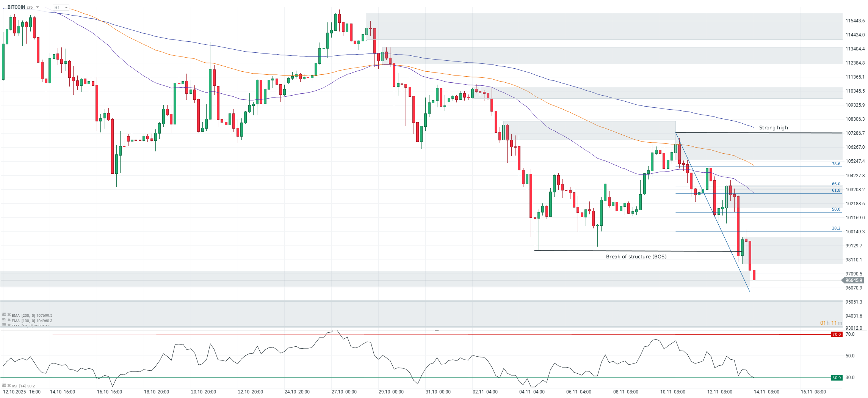
Task: Open settings for the EMA [100] indicator
Action: (4, 320)
